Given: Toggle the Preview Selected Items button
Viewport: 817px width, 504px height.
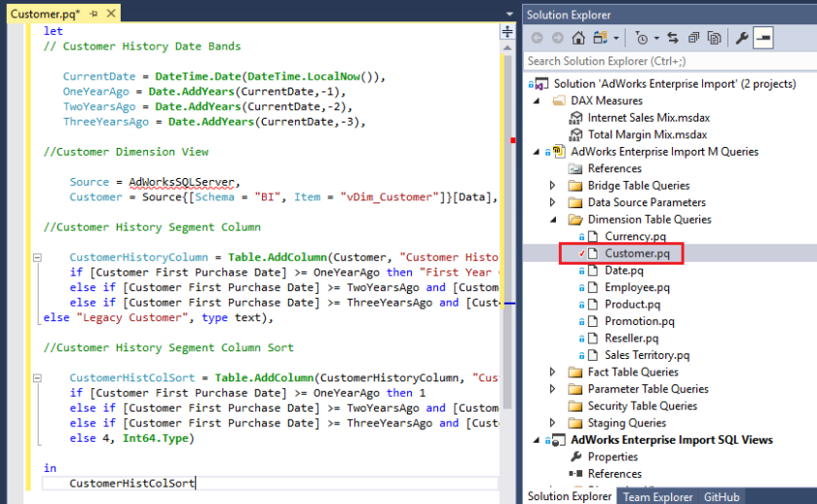Looking at the screenshot, I should (762, 38).
